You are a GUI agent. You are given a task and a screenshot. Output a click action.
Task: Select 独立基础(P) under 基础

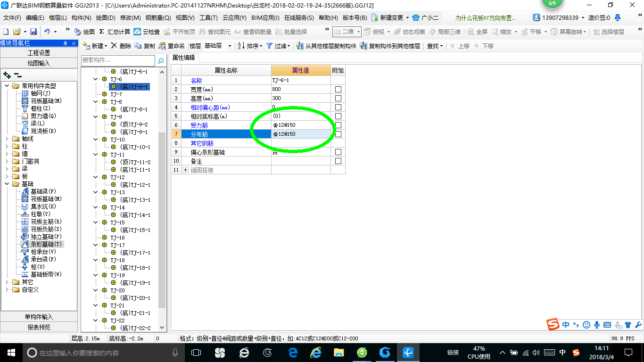(41, 237)
